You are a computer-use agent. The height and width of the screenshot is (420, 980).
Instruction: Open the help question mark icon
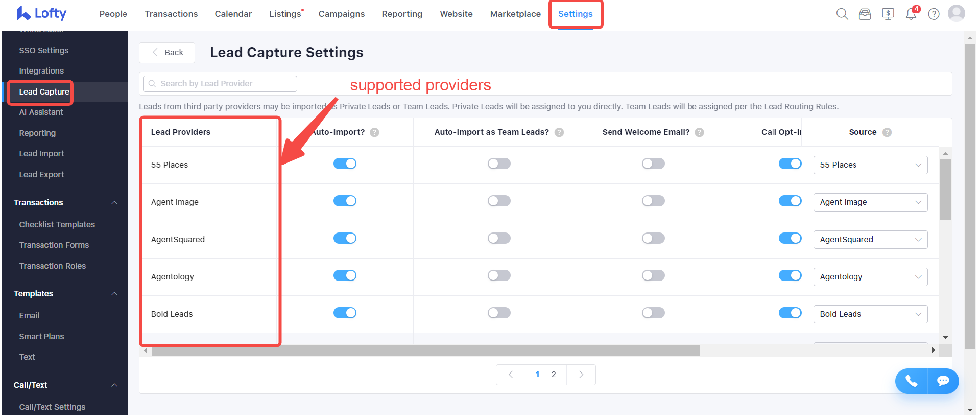pos(934,14)
